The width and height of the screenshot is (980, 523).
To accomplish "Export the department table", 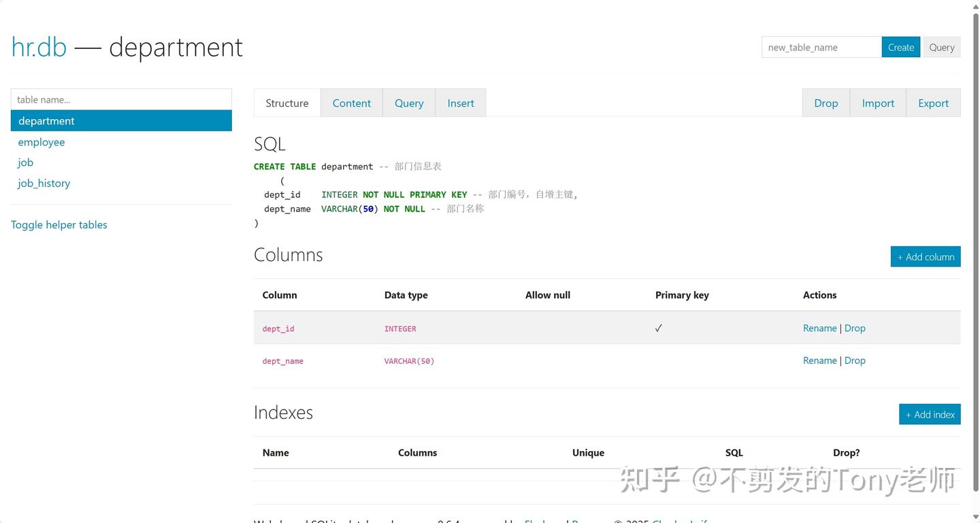I will coord(933,103).
